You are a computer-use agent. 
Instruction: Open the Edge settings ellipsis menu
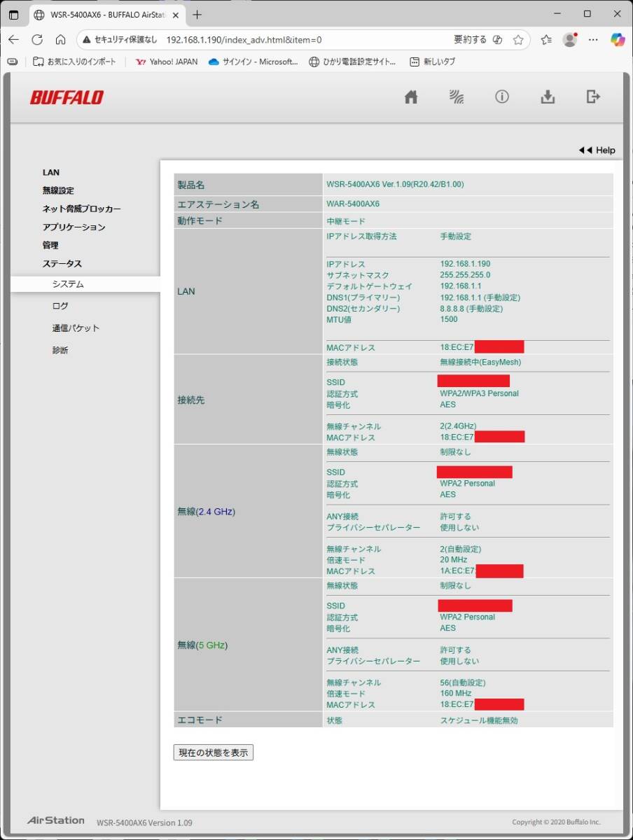[594, 41]
